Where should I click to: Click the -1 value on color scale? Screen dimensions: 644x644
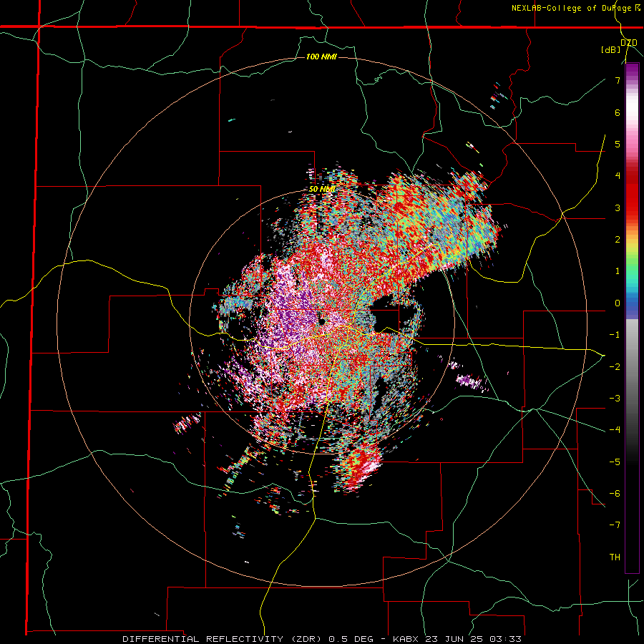[615, 334]
